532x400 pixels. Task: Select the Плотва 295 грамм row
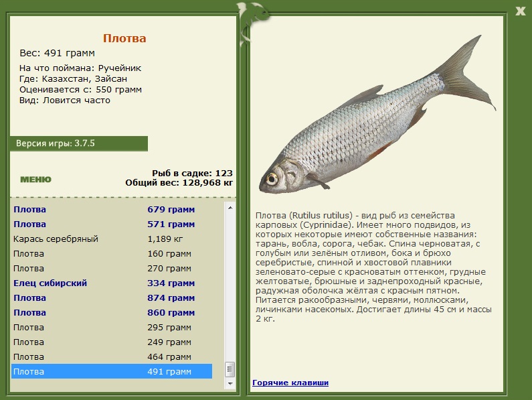click(x=112, y=328)
